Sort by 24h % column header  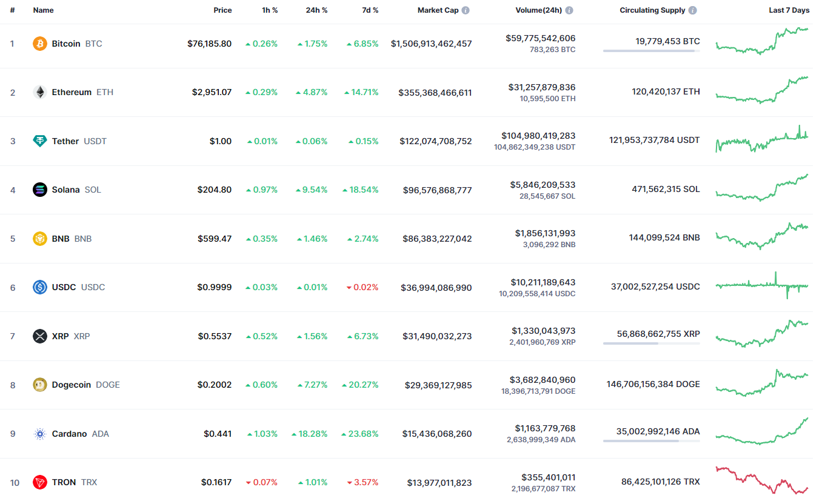[x=316, y=10]
